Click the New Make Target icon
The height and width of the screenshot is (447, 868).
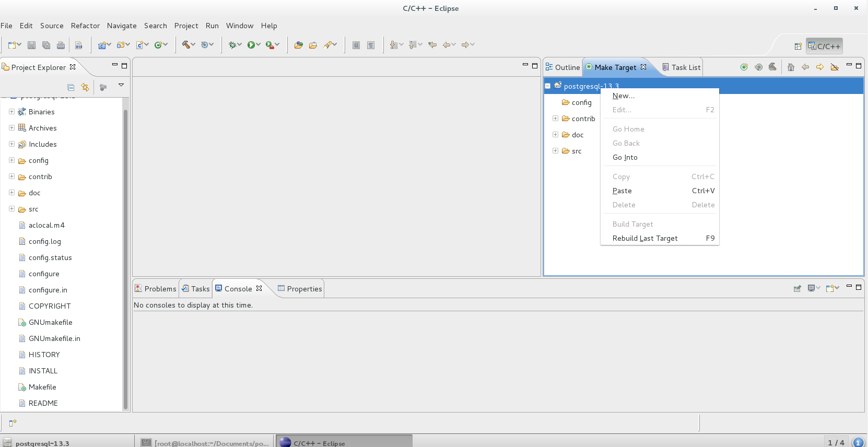pos(744,67)
